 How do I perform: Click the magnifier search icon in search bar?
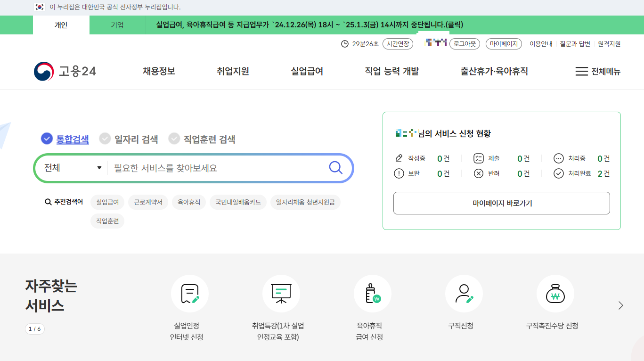[335, 168]
